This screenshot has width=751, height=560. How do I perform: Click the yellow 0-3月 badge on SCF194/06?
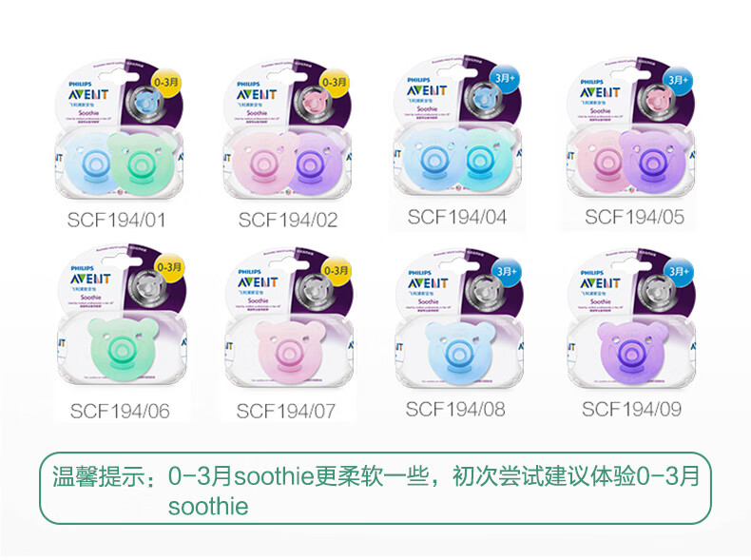pyautogui.click(x=169, y=267)
